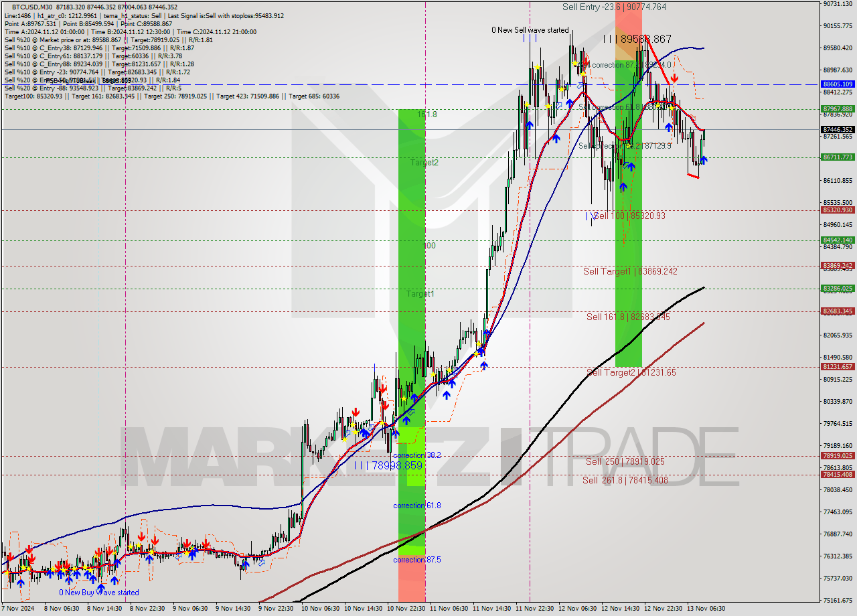Click the green 86711.773 price tag

click(x=838, y=157)
